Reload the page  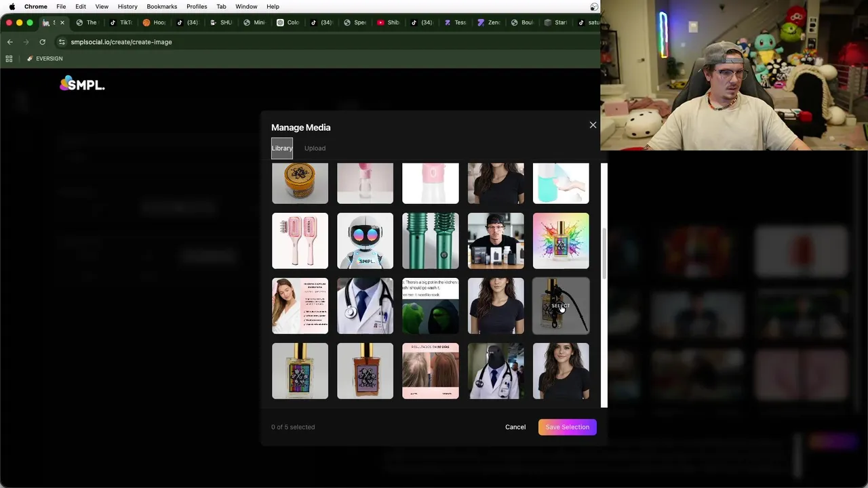(x=42, y=42)
